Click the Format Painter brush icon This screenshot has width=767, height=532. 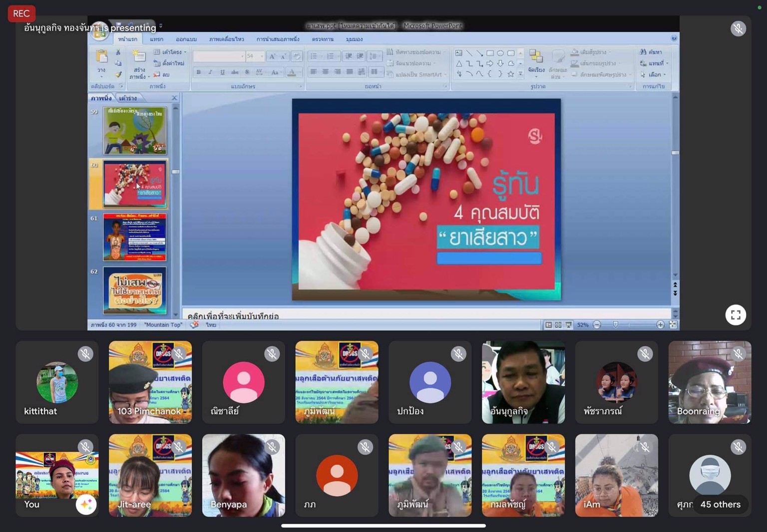tap(118, 75)
